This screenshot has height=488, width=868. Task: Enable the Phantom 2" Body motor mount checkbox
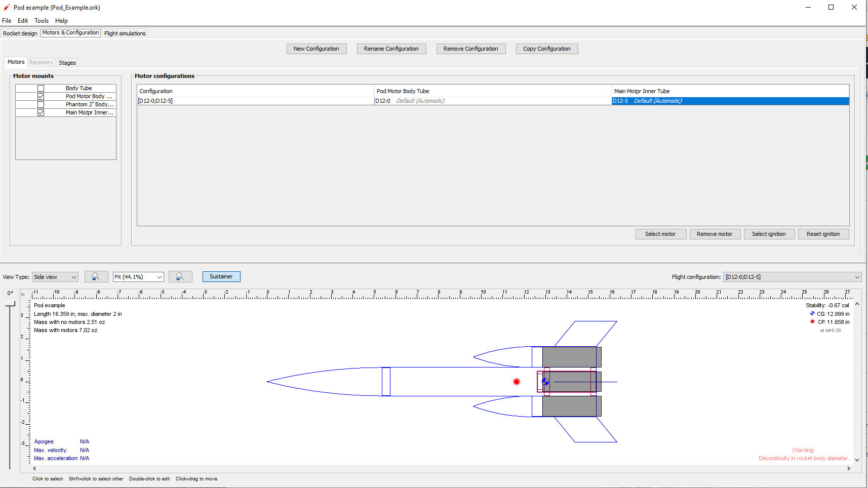[41, 104]
